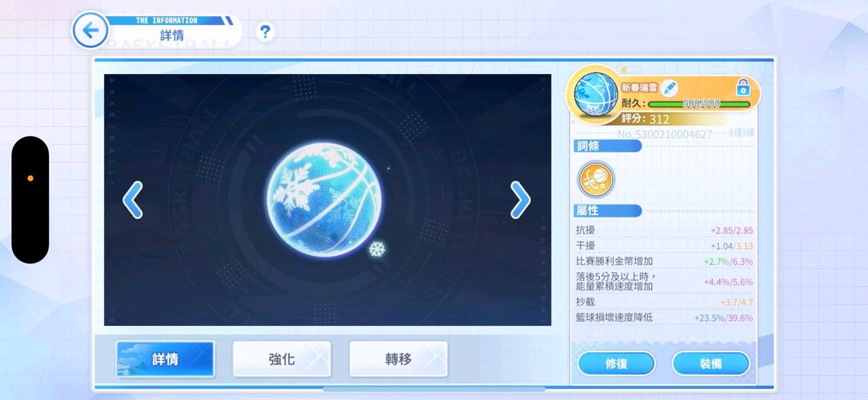Tap the green durability bar 500/500

tap(699, 104)
